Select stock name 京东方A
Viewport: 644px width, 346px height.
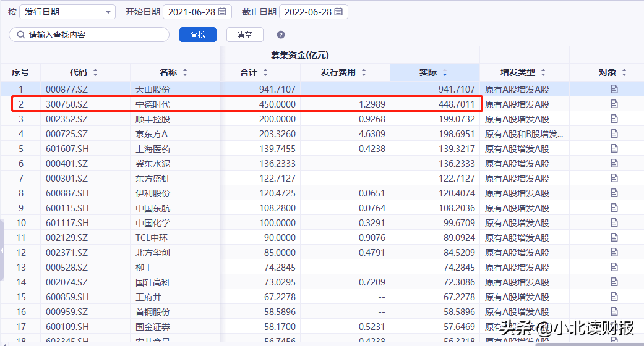pos(152,134)
